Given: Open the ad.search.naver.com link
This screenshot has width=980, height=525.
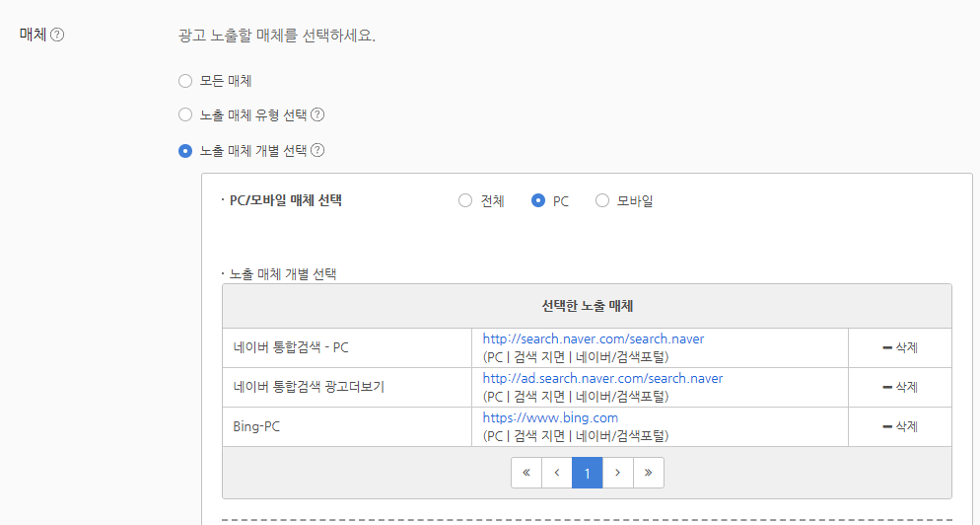Looking at the screenshot, I should (602, 379).
